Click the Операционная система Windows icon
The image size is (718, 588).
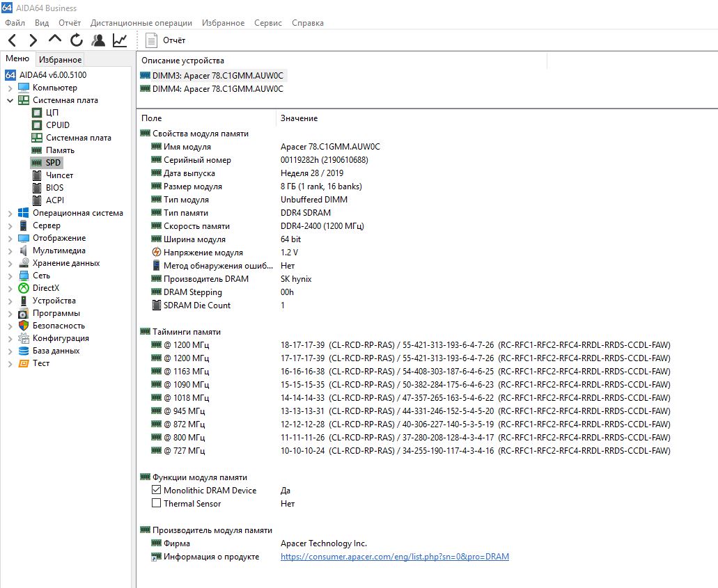24,213
